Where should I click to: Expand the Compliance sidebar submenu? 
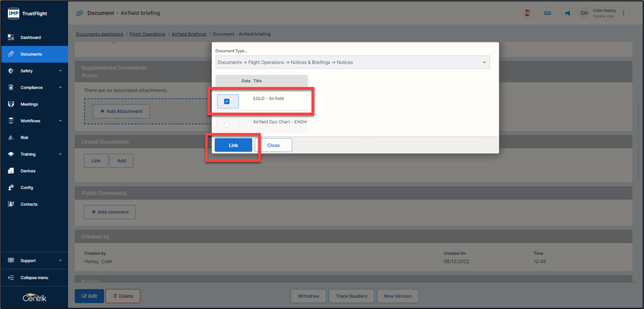60,88
